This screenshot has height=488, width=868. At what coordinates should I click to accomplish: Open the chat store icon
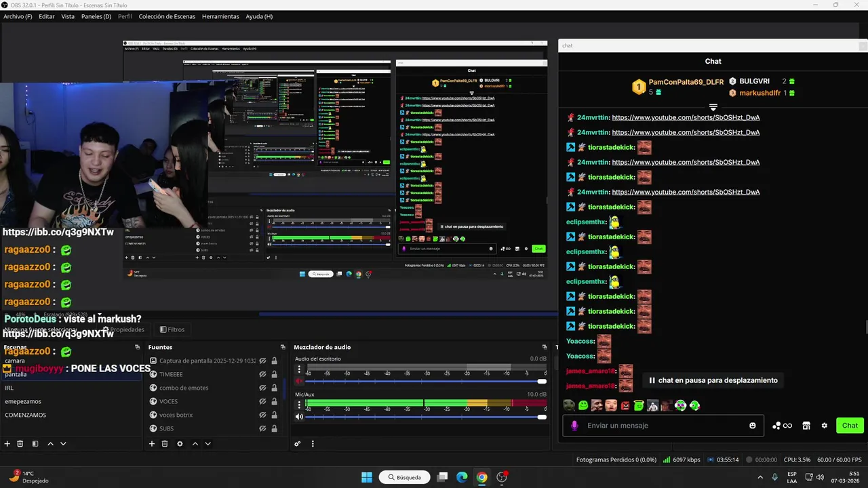(x=806, y=426)
